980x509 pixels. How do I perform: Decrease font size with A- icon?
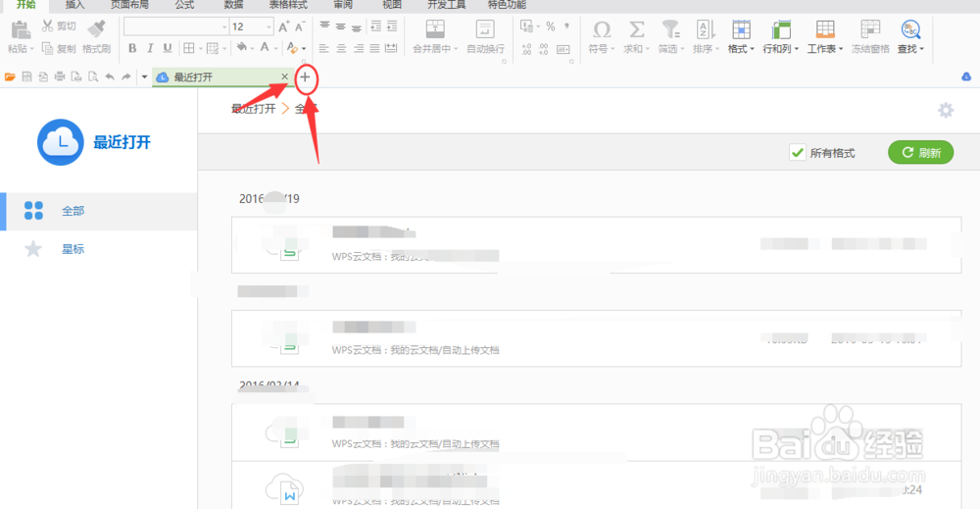click(300, 26)
